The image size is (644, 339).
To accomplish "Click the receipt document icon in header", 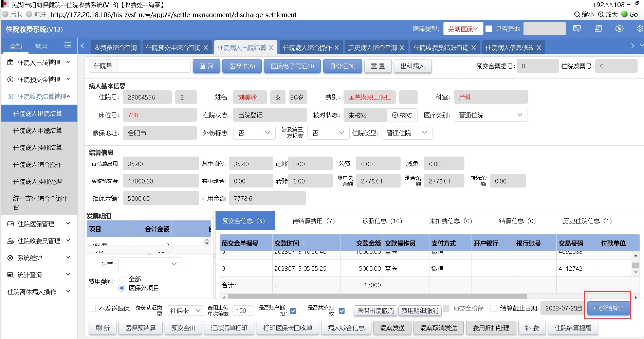I will [598, 29].
